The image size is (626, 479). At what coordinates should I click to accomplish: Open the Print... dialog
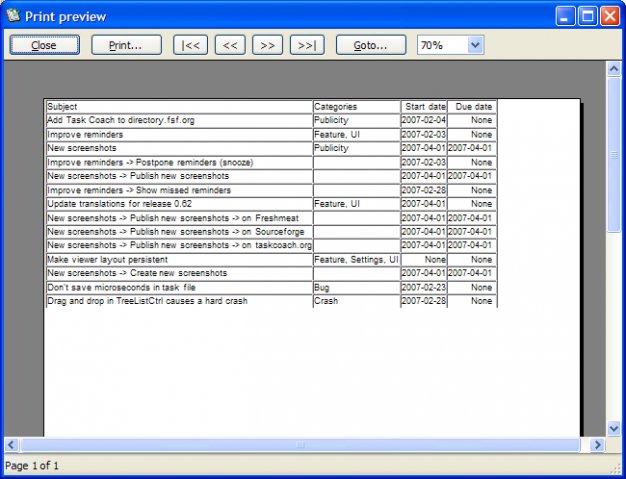[126, 45]
